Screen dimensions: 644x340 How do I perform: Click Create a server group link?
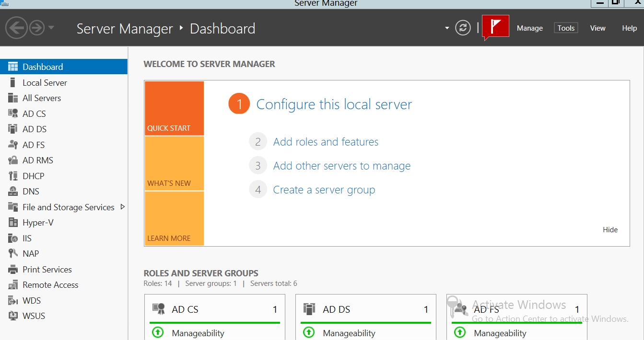[x=324, y=190]
